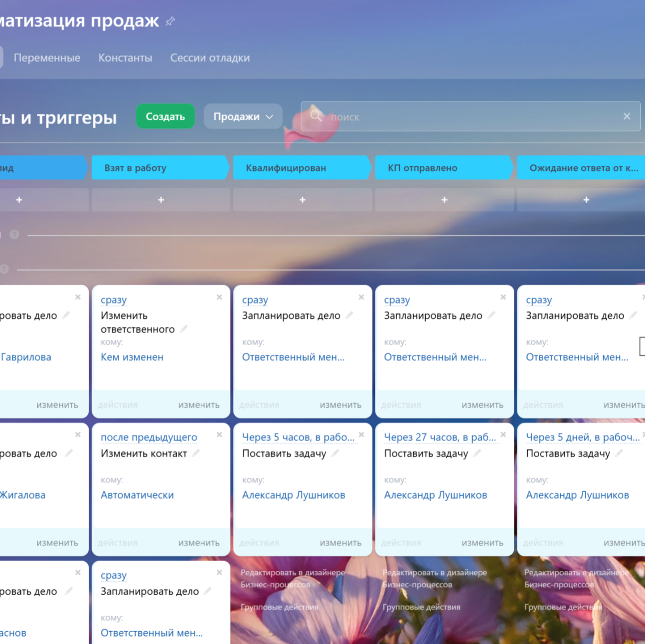Click pencil icon beside Изменить ответственного
The width and height of the screenshot is (645, 644).
[x=184, y=329]
